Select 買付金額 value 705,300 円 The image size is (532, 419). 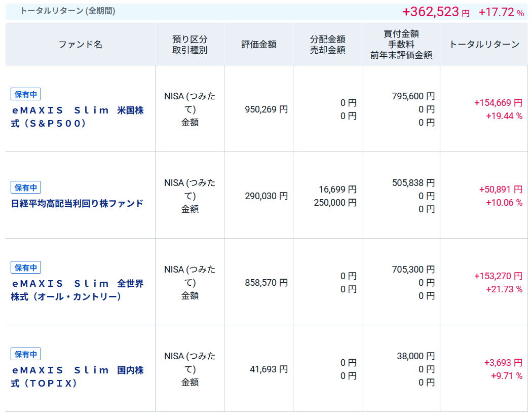(413, 270)
